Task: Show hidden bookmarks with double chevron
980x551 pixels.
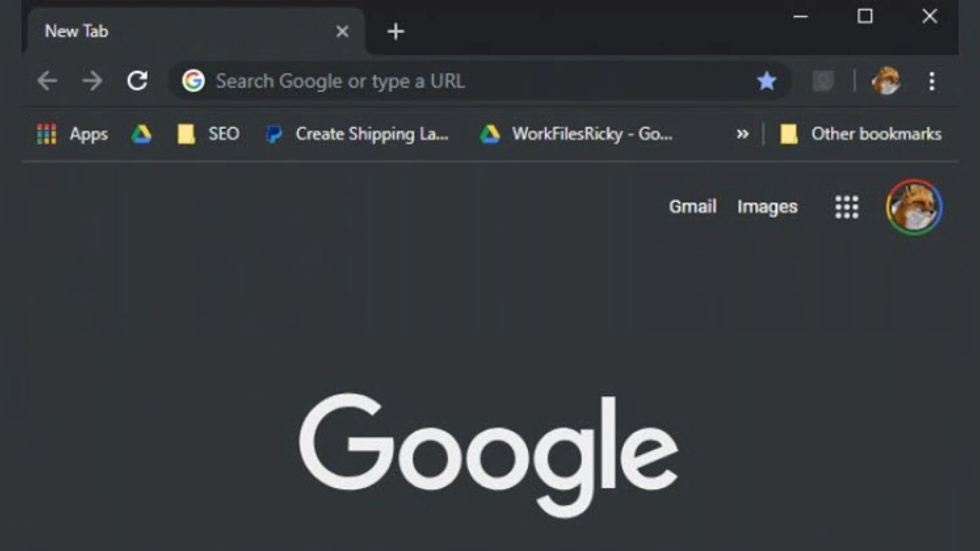Action: pyautogui.click(x=742, y=134)
